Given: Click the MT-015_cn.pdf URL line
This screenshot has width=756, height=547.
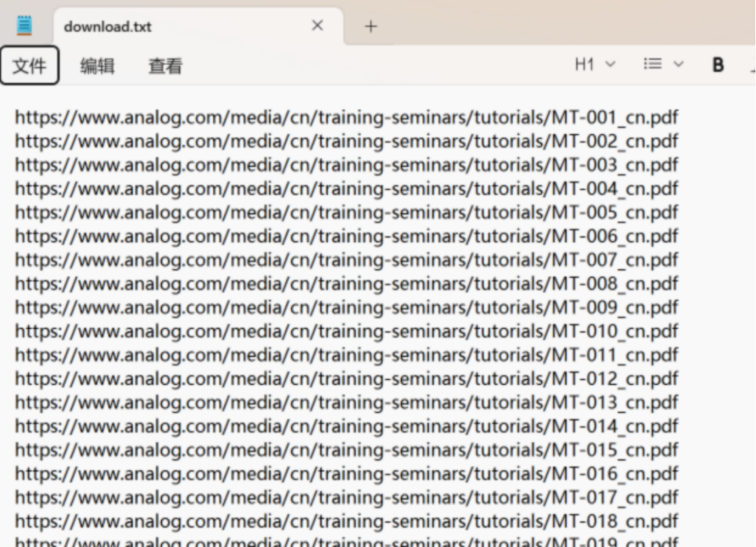Looking at the screenshot, I should (346, 450).
